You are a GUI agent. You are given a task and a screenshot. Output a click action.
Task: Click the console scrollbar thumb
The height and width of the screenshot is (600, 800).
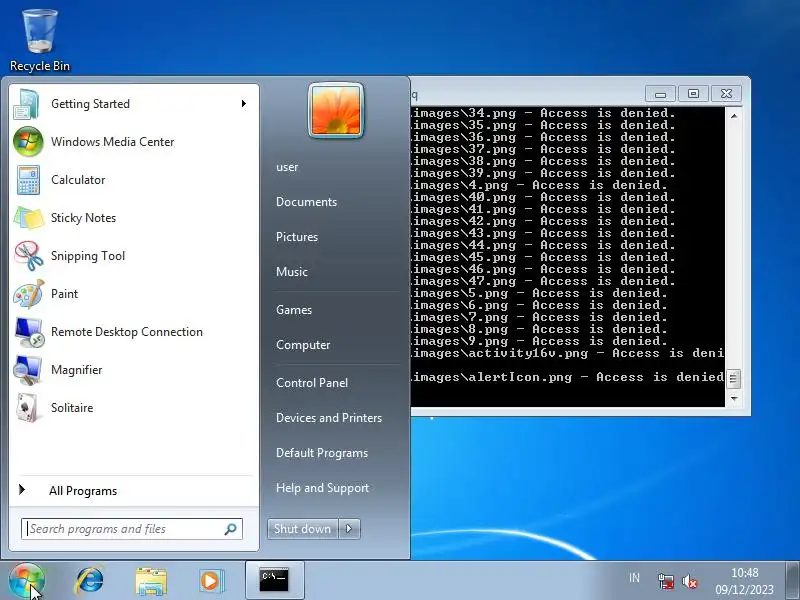coord(734,379)
